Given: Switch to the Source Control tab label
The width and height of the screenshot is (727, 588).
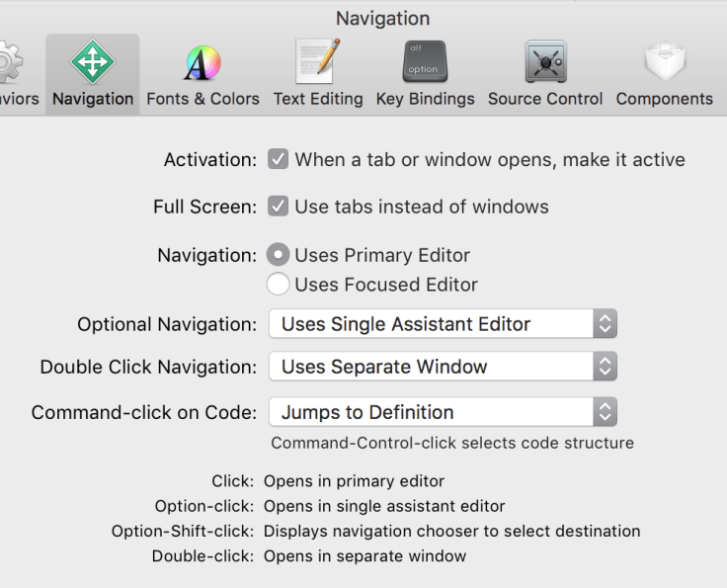Looking at the screenshot, I should coord(545,99).
